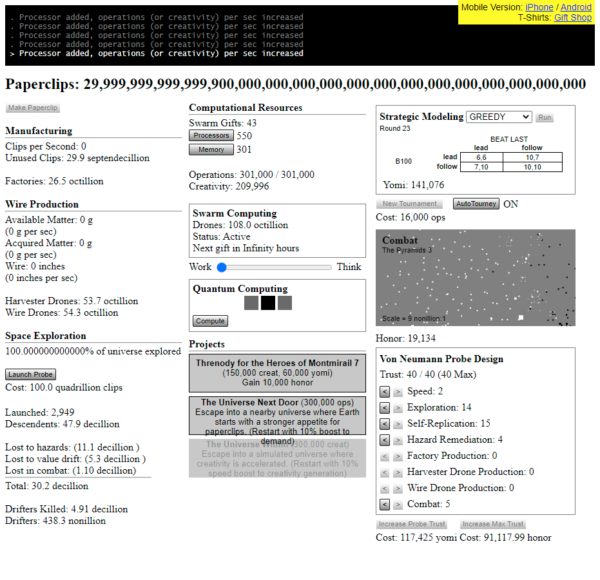The image size is (600, 580).
Task: Click the black quantum computing chip
Action: [x=268, y=302]
